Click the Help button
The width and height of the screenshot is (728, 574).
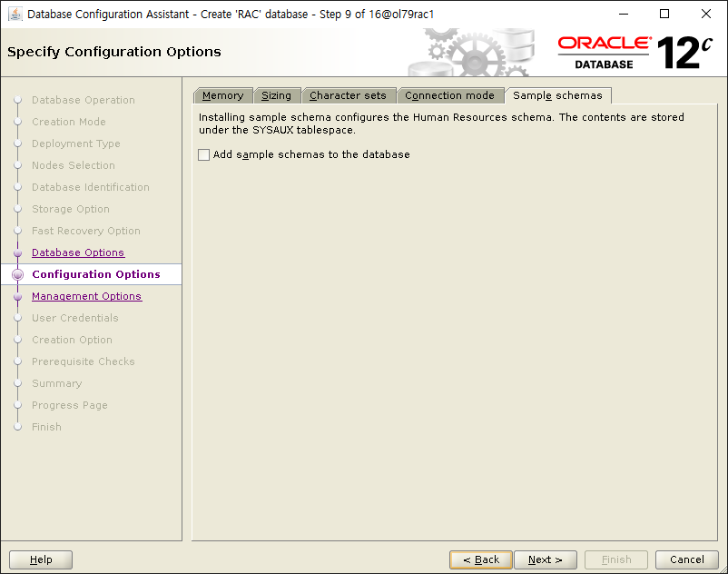pos(41,559)
